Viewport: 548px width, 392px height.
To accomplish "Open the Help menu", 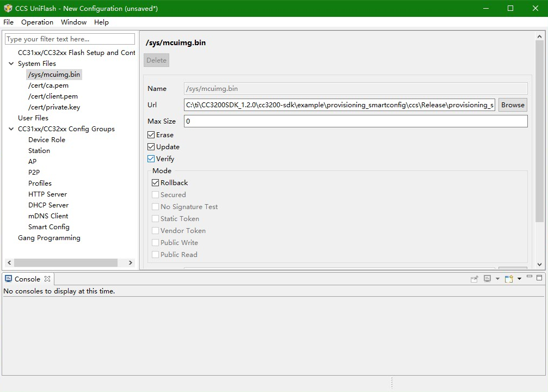I will (101, 22).
